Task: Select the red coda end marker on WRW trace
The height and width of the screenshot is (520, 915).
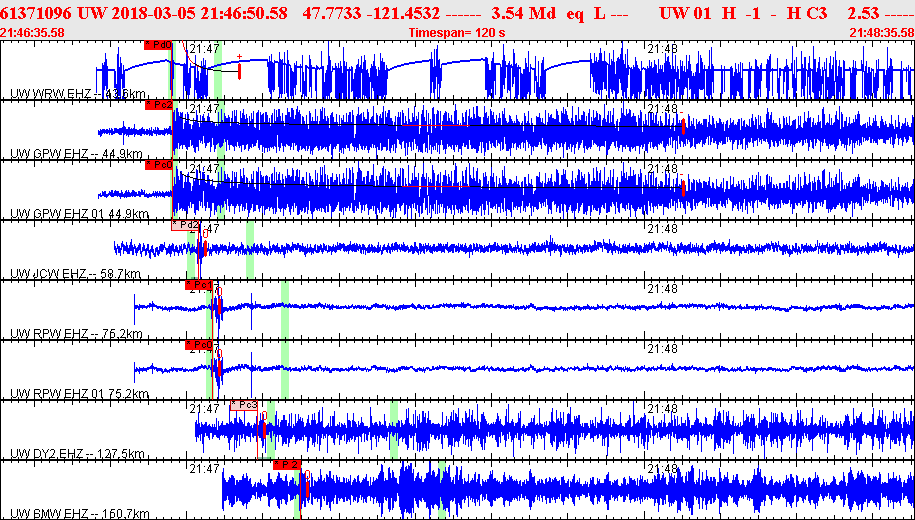Action: (239, 71)
